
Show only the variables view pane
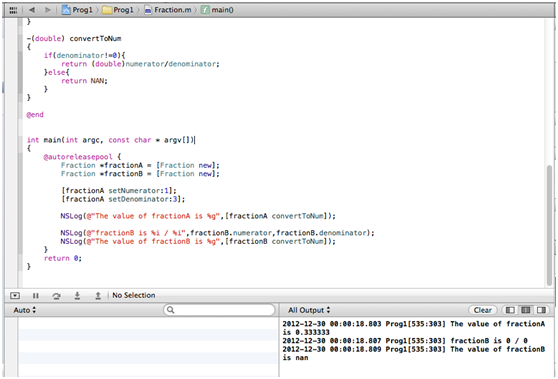510,310
